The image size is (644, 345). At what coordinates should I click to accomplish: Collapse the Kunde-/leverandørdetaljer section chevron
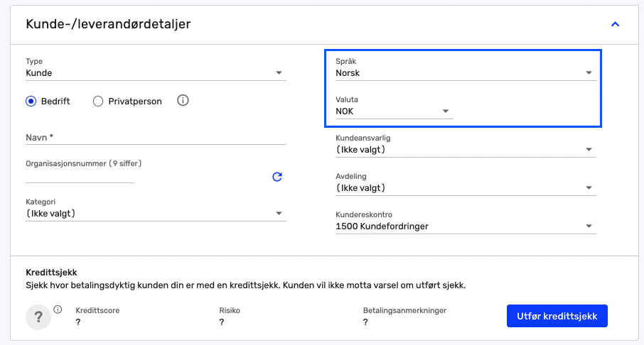[x=615, y=24]
